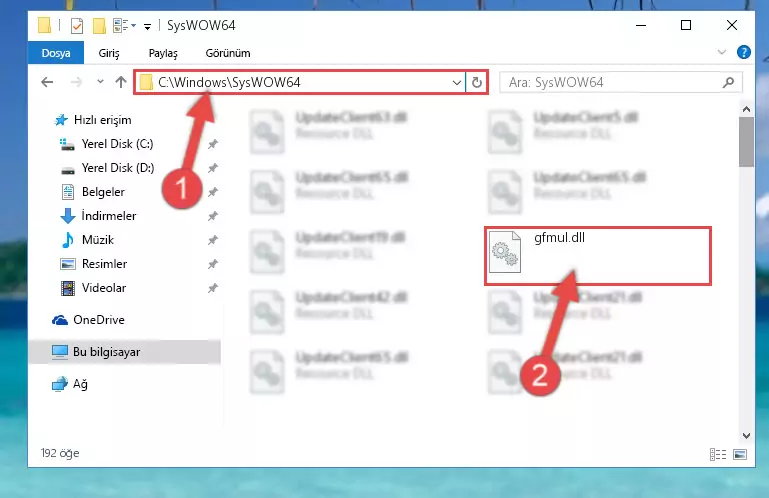The height and width of the screenshot is (498, 769).
Task: Open recent locations dropdown arrow
Action: [x=100, y=81]
